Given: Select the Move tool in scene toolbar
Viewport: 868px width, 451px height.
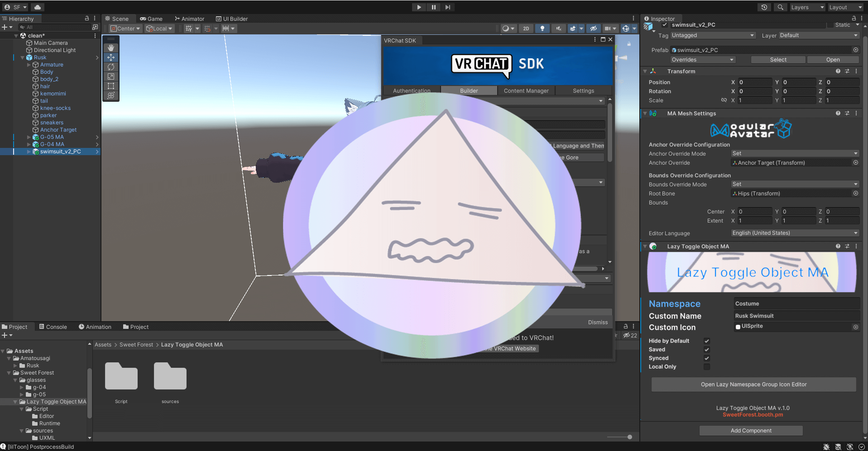Looking at the screenshot, I should 111,57.
